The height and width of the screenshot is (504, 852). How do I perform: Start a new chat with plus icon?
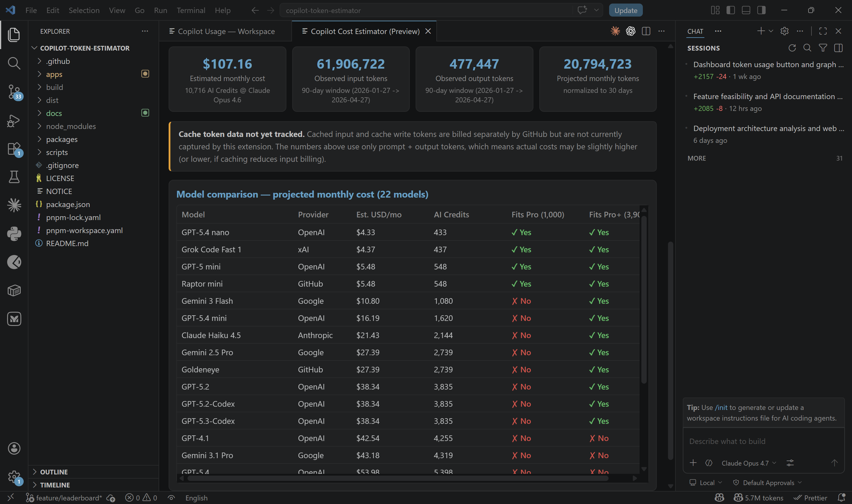click(761, 31)
